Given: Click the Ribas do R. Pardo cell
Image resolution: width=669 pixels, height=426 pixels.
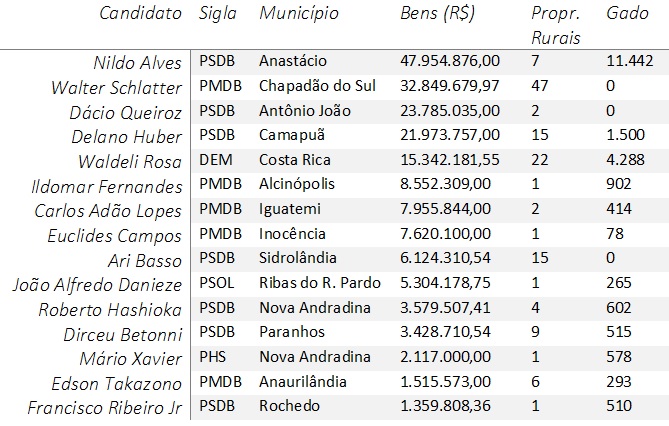Looking at the screenshot, I should 320,283.
